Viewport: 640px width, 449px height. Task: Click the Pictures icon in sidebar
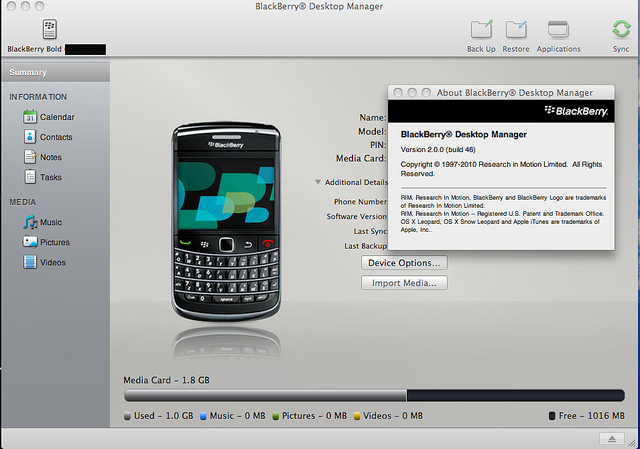click(x=30, y=242)
